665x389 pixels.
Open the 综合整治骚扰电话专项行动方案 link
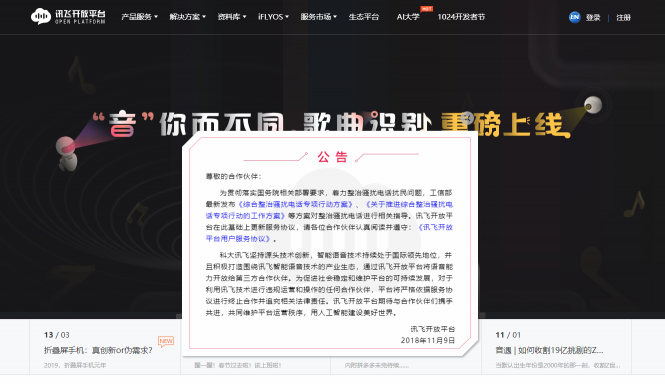(295, 204)
